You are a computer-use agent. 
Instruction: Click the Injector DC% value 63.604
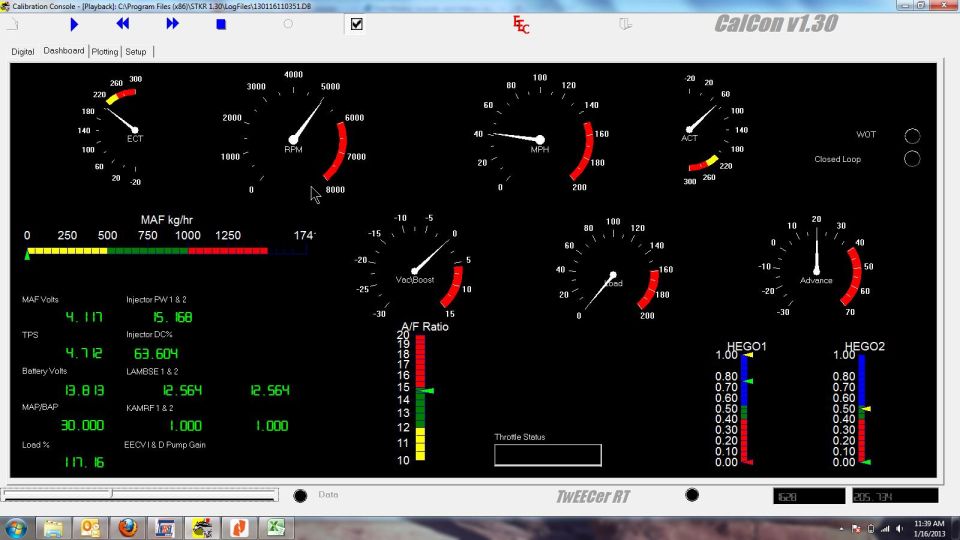[x=156, y=353]
